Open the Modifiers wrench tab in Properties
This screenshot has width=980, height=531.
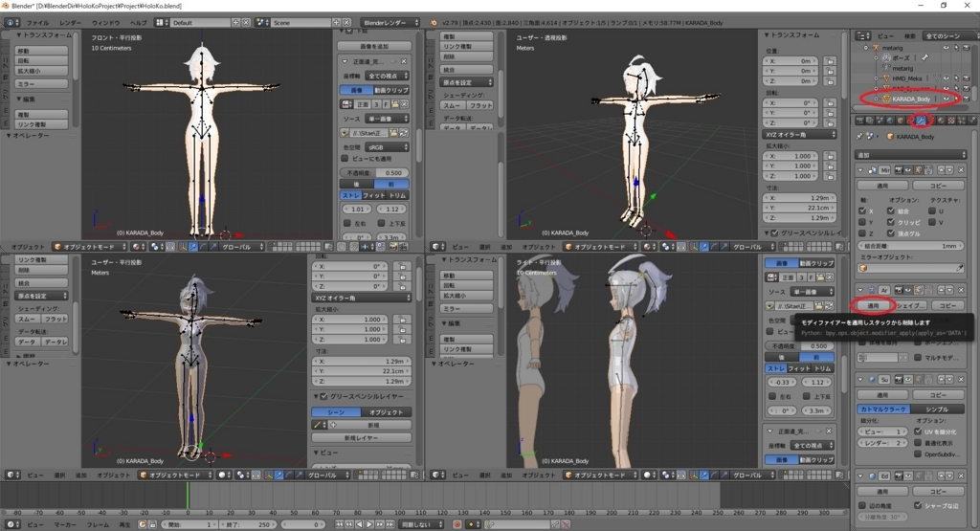[921, 121]
